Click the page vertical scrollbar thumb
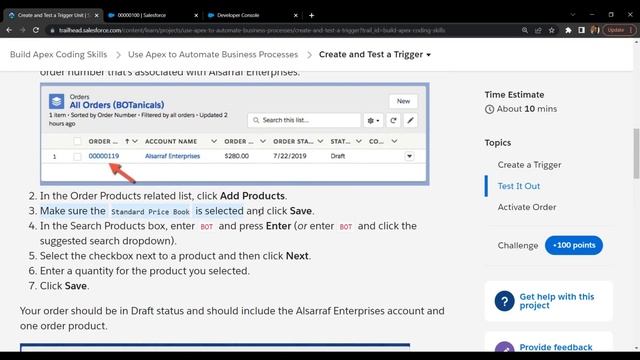This screenshot has height=360, width=640. click(636, 153)
